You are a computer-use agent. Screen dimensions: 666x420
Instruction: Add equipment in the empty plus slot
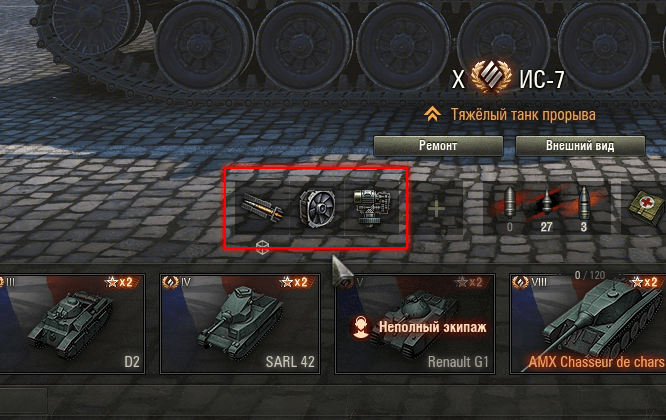pyautogui.click(x=436, y=208)
